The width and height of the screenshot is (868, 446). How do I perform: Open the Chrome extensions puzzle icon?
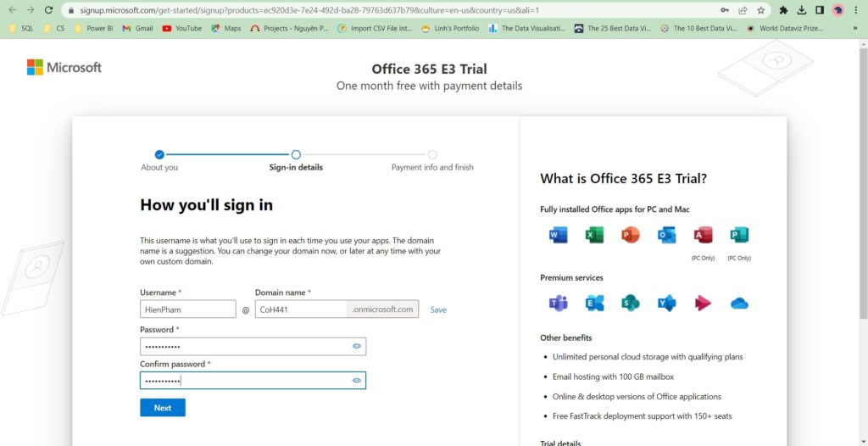[783, 10]
